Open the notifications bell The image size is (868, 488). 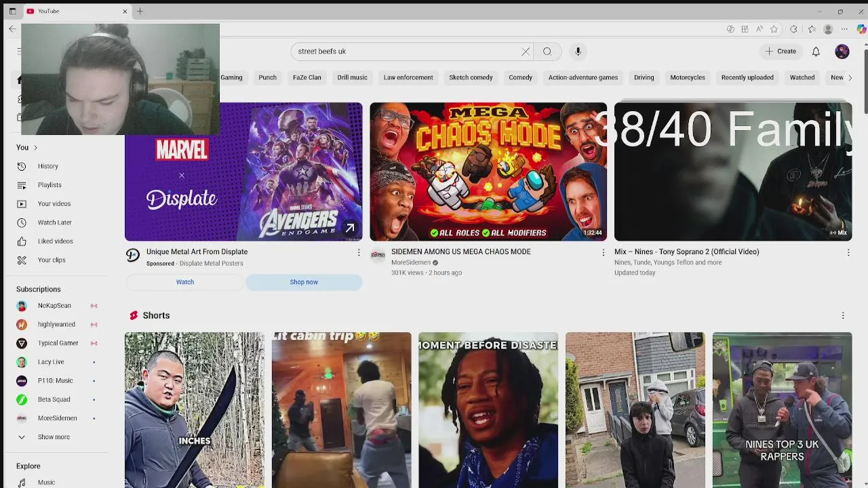[x=816, y=52]
